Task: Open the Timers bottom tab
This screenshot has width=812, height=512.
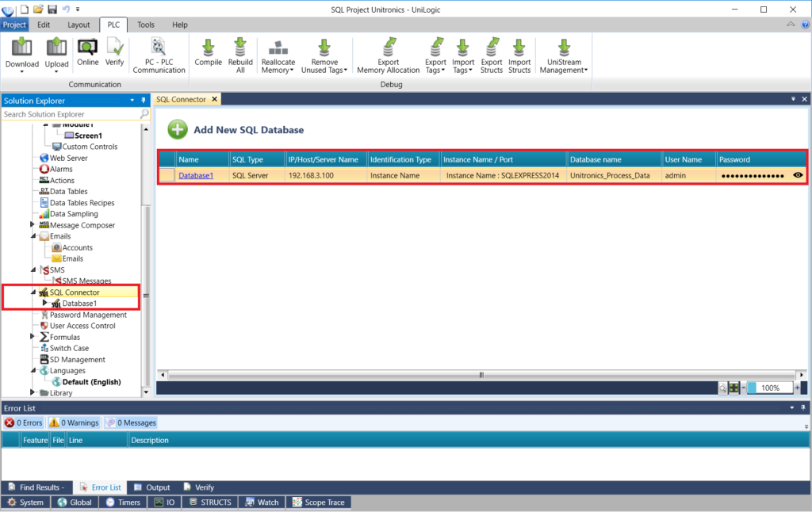Action: tap(123, 502)
